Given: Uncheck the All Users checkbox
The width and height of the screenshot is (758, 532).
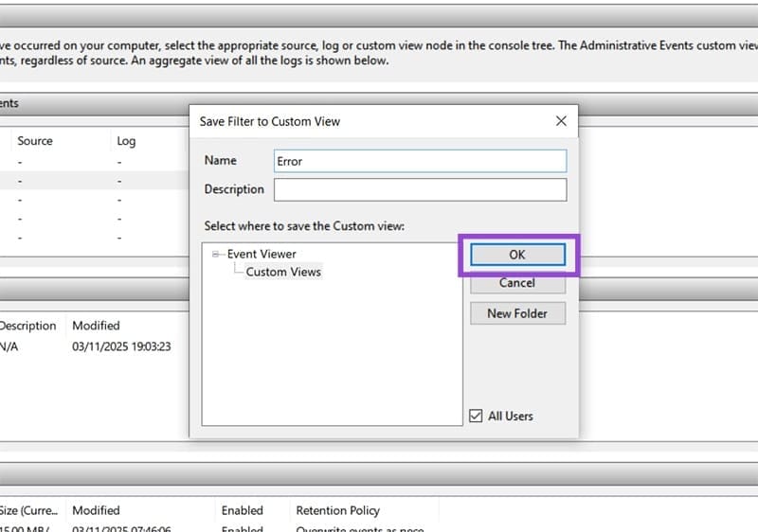Looking at the screenshot, I should [x=476, y=416].
